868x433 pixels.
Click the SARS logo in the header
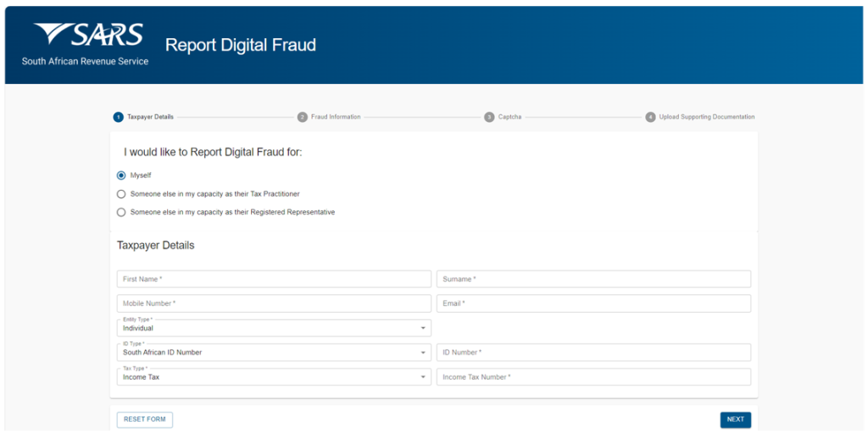(x=88, y=36)
